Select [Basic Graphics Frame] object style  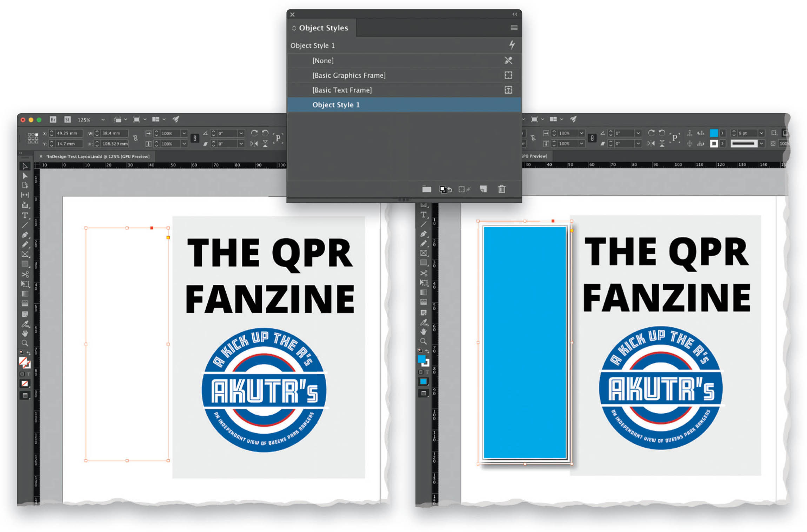(x=404, y=75)
